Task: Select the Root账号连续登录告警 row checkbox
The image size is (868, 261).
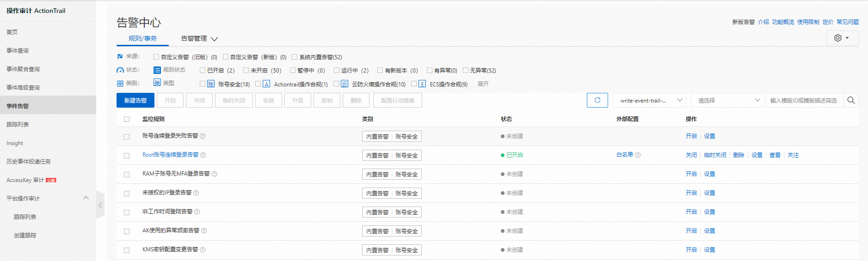Action: click(x=127, y=156)
